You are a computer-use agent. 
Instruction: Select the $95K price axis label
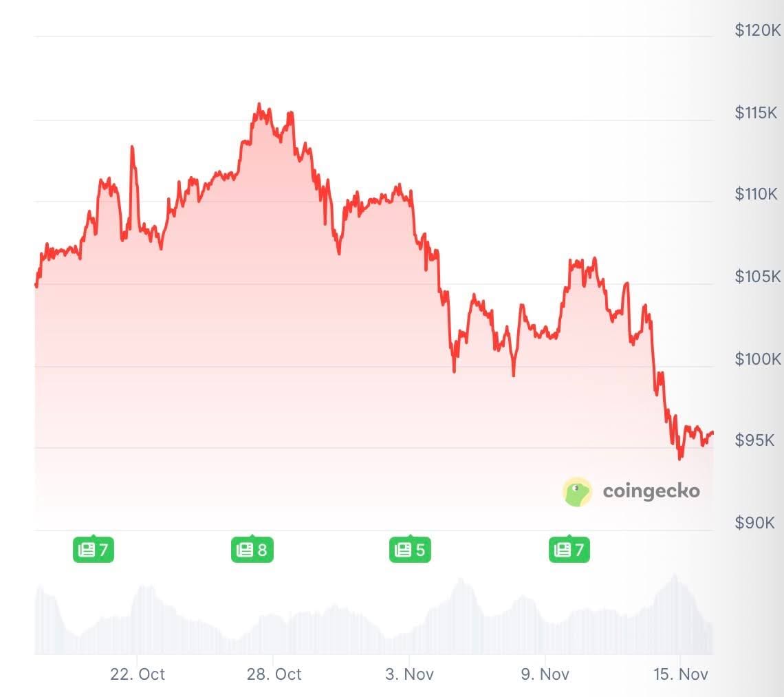click(x=758, y=440)
